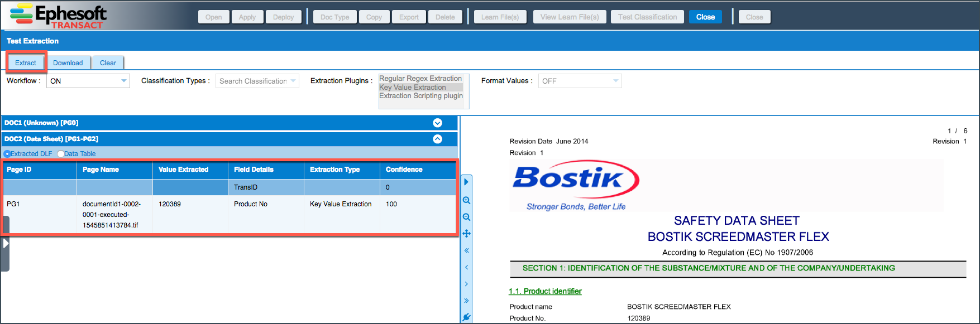Viewport: 980px width, 324px height.
Task: Click the 1.1. Product identifier link in document
Action: [545, 292]
